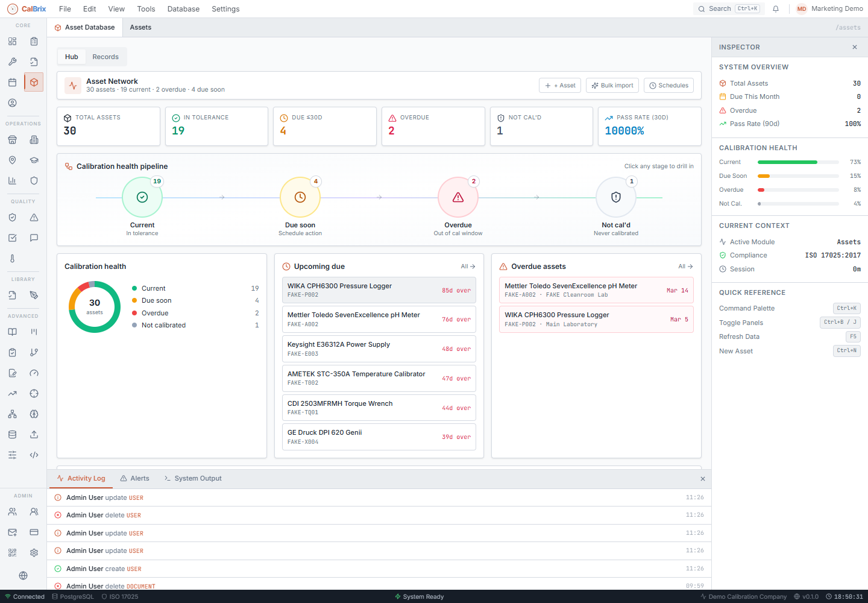Image resolution: width=868 pixels, height=603 pixels.
Task: Open overdue Mettler Toledo pH Meter Mar 14
Action: (596, 290)
